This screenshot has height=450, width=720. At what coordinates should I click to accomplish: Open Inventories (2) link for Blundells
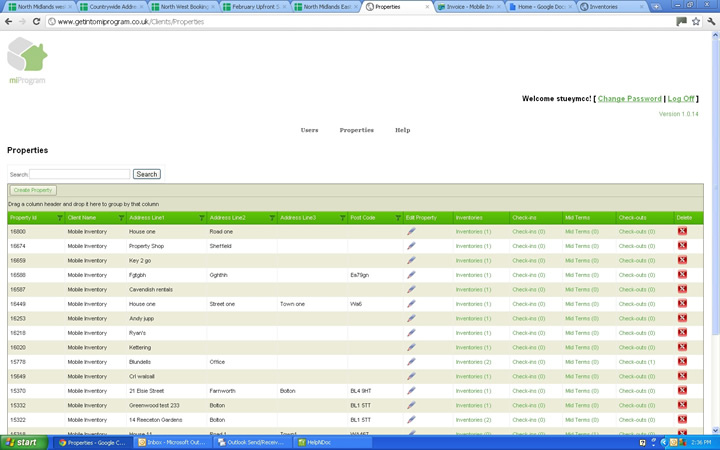(473, 362)
